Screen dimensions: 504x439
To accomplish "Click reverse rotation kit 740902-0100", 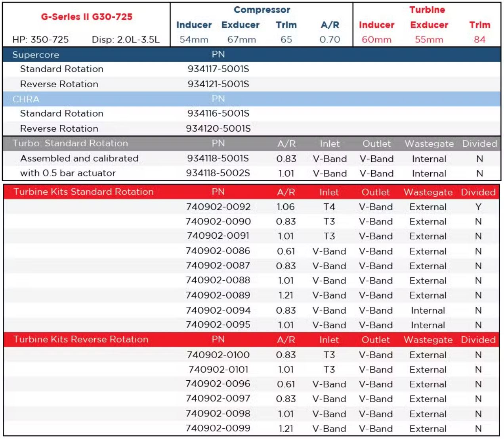I will (x=218, y=355).
